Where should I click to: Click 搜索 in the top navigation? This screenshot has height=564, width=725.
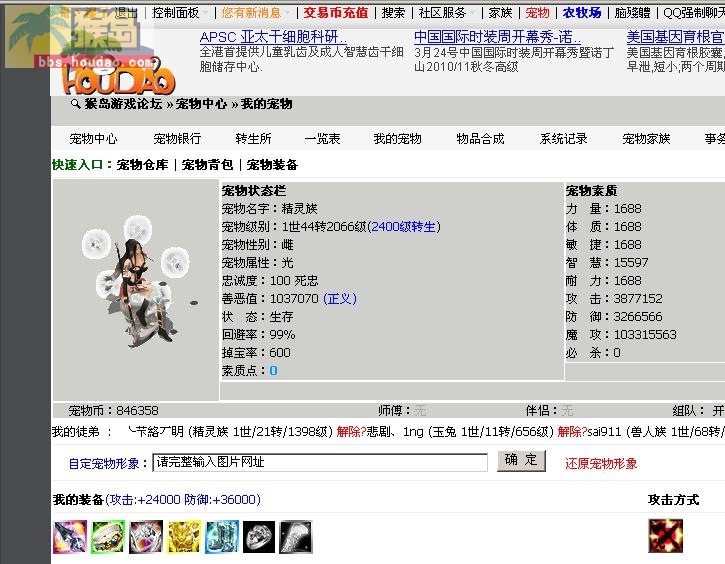click(393, 13)
